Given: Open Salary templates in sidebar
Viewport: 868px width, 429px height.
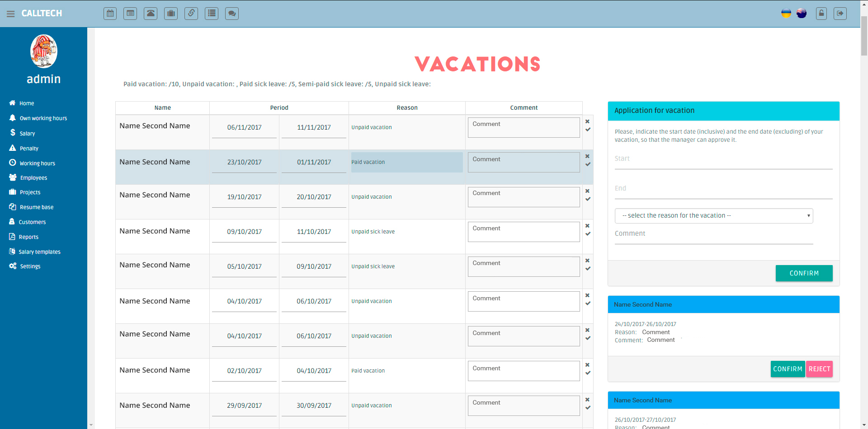Looking at the screenshot, I should pos(39,252).
